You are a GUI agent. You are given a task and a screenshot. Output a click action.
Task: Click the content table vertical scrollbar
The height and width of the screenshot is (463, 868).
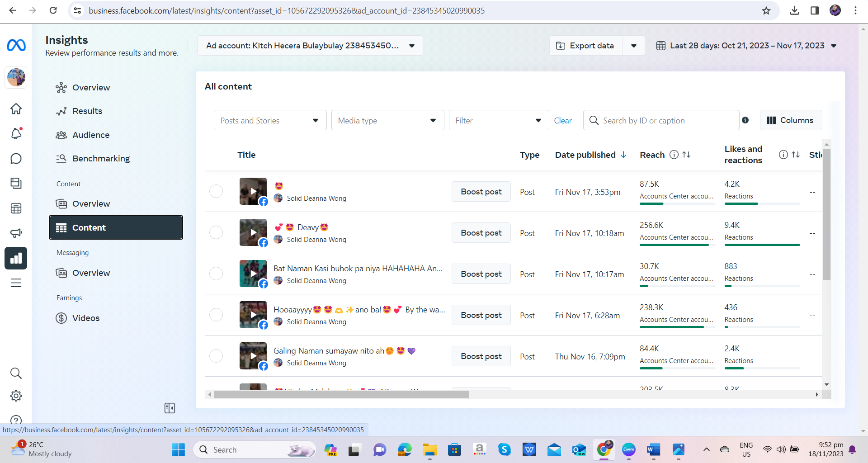(826, 215)
